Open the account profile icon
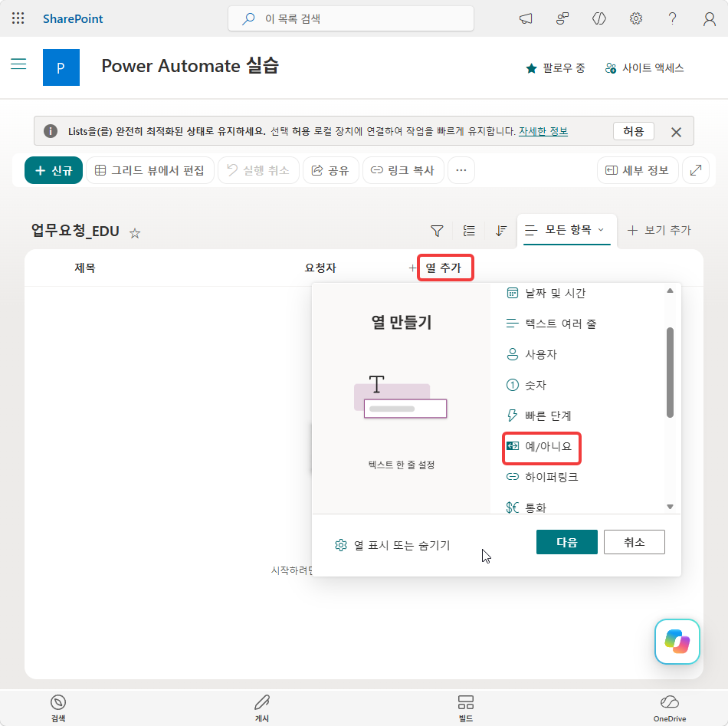 point(709,18)
